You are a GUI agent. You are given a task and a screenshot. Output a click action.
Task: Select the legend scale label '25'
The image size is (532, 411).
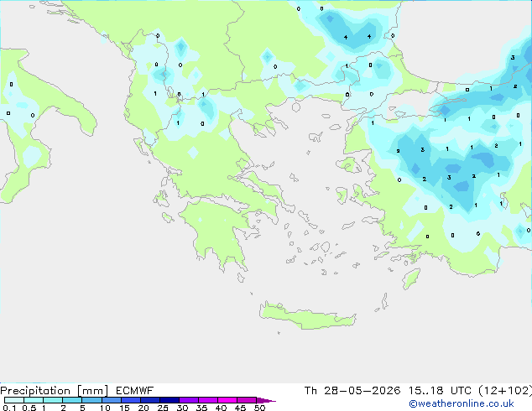coord(163,408)
